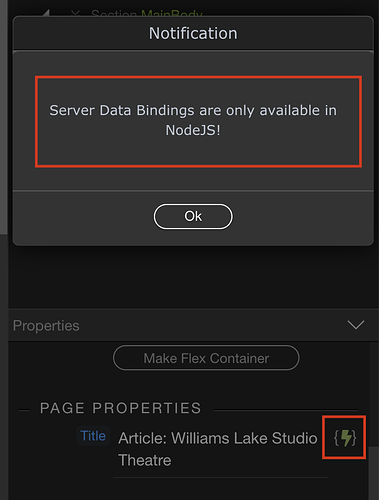Click the word Theatre in the title value
The width and height of the screenshot is (379, 500).
pyautogui.click(x=145, y=460)
